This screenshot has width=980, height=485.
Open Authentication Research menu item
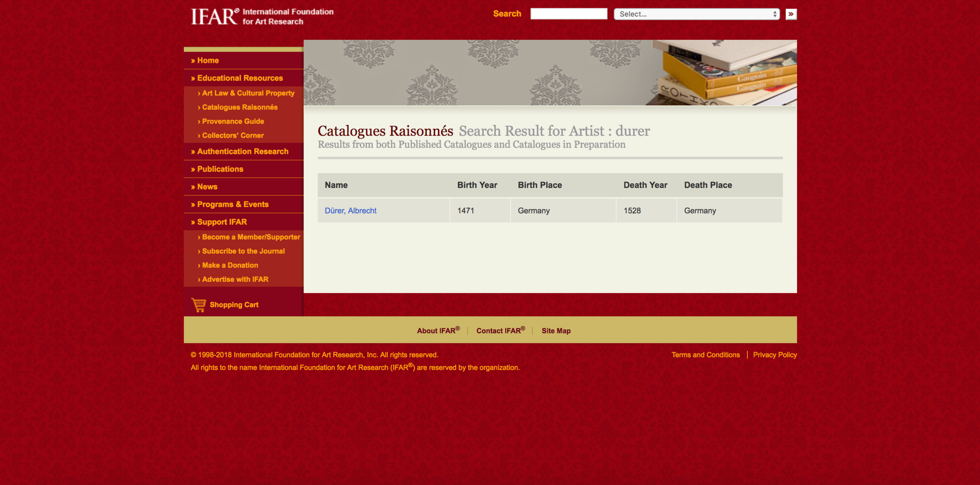click(x=242, y=152)
